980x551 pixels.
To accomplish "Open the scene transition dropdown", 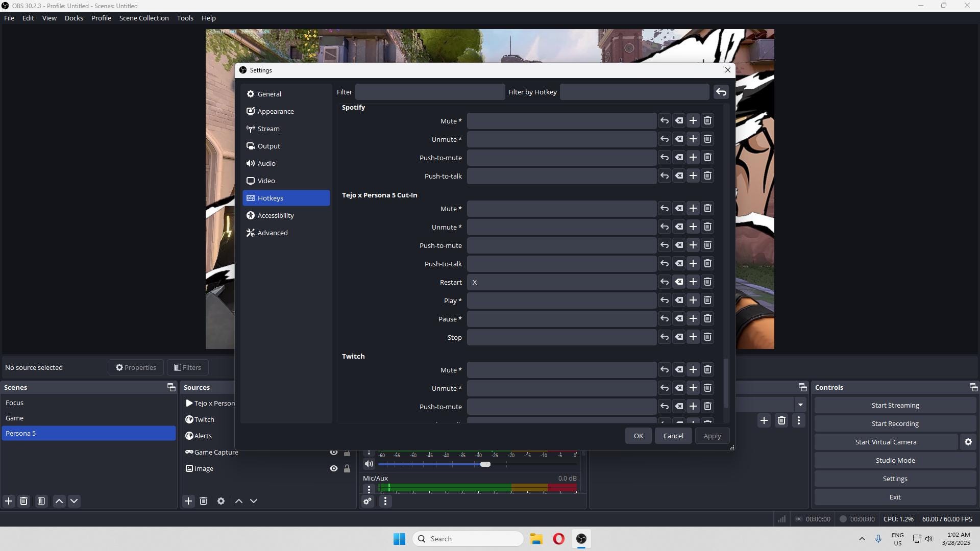I will tap(799, 405).
